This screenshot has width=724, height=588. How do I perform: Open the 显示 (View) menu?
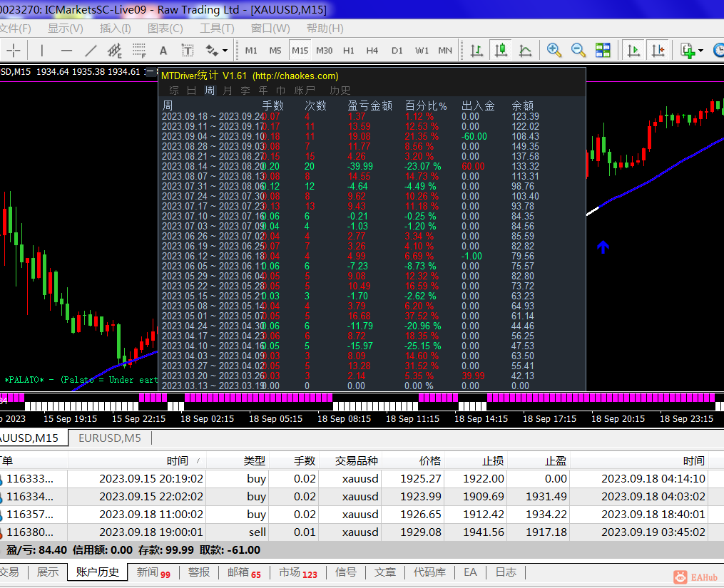(x=66, y=29)
